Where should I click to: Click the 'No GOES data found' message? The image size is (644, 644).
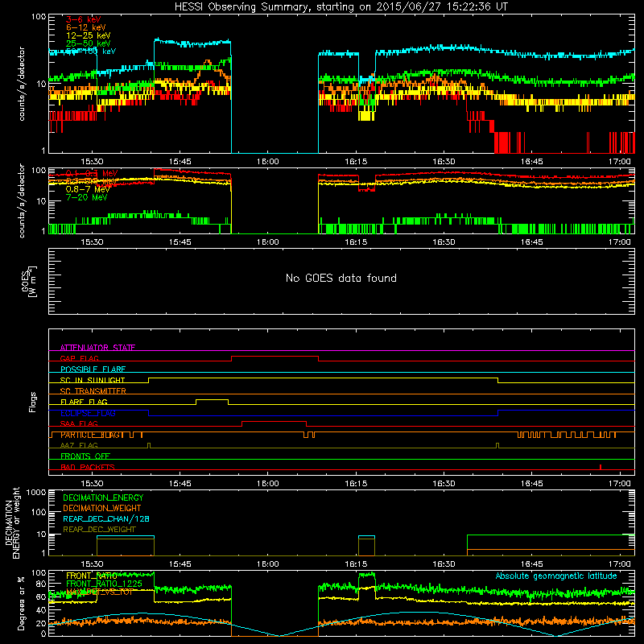[x=341, y=278]
